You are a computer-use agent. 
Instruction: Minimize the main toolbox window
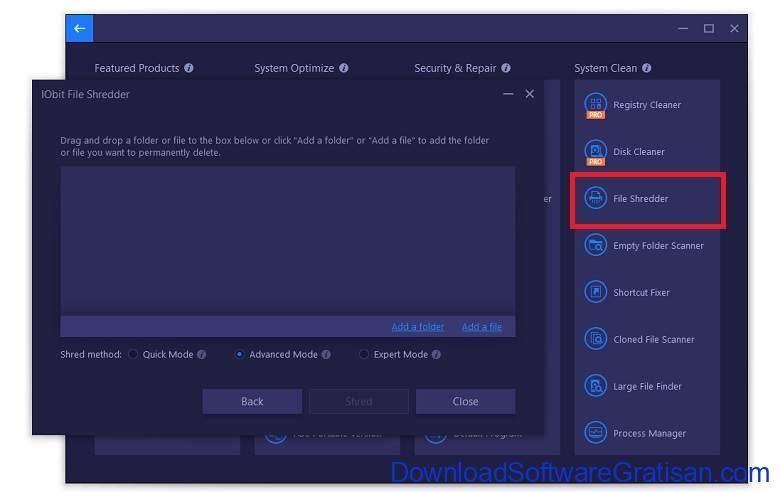tap(683, 28)
